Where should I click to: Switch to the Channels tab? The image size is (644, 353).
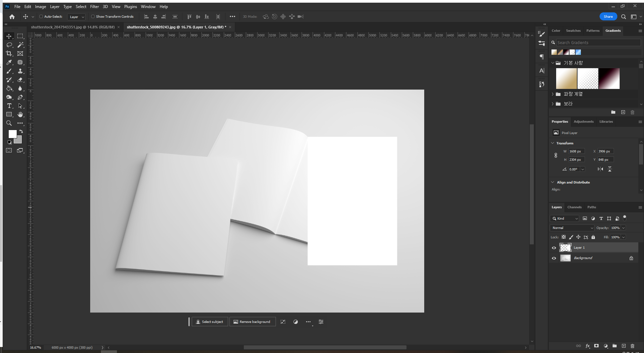coord(574,207)
